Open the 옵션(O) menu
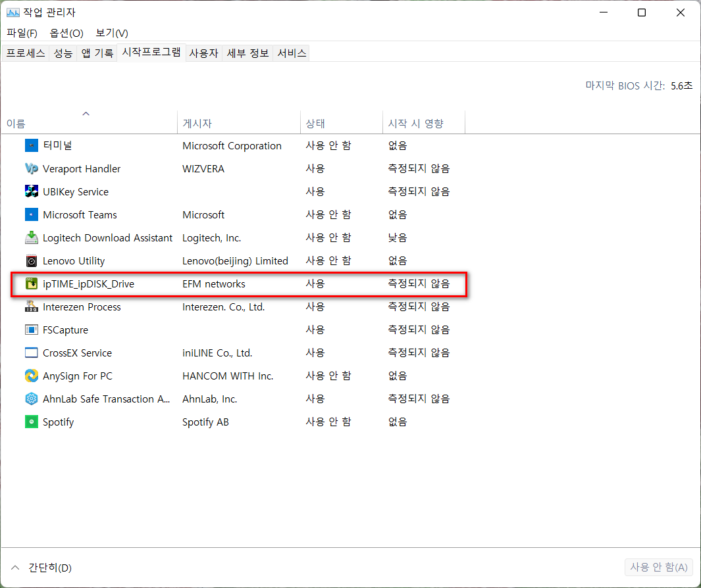This screenshot has width=701, height=588. click(66, 33)
